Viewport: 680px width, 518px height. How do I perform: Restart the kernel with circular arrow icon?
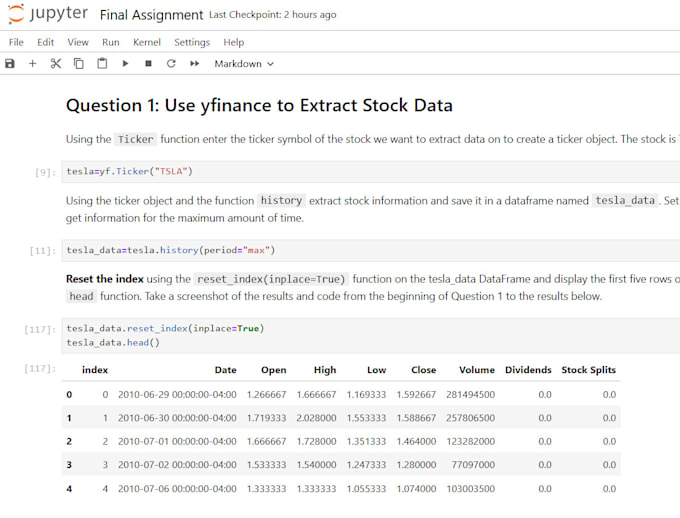point(171,64)
